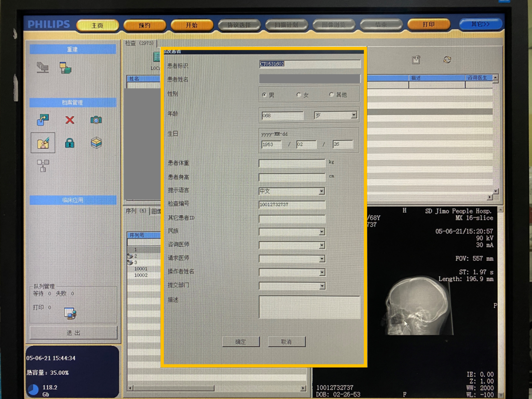Click the 其它患者ID field
Screen dimensions: 532x399
click(x=292, y=218)
